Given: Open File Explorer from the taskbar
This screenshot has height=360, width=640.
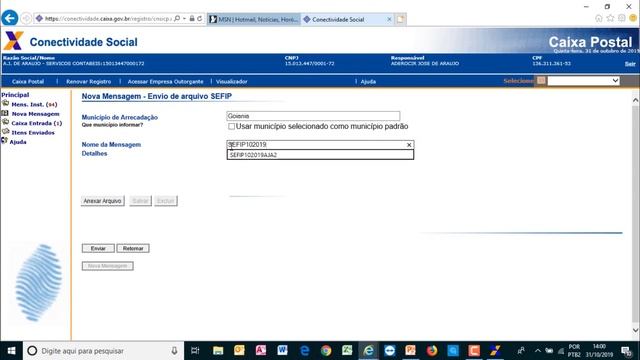Looking at the screenshot, I should click(218, 351).
